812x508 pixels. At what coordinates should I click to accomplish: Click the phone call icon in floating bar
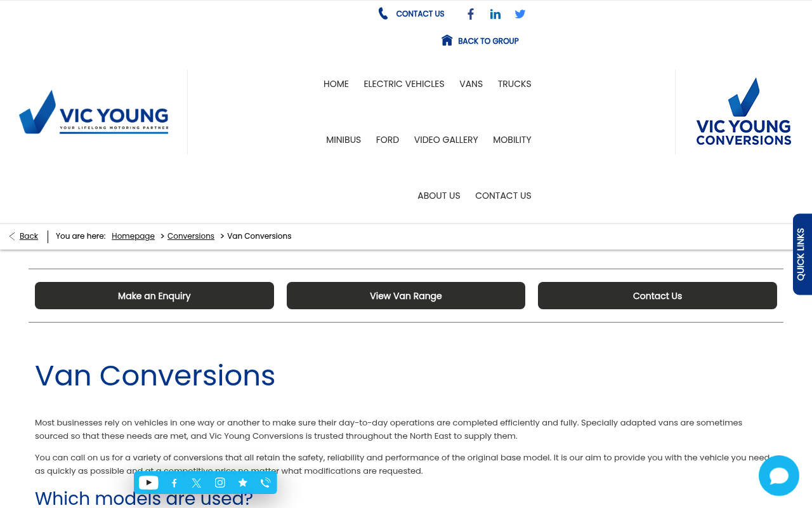(266, 483)
